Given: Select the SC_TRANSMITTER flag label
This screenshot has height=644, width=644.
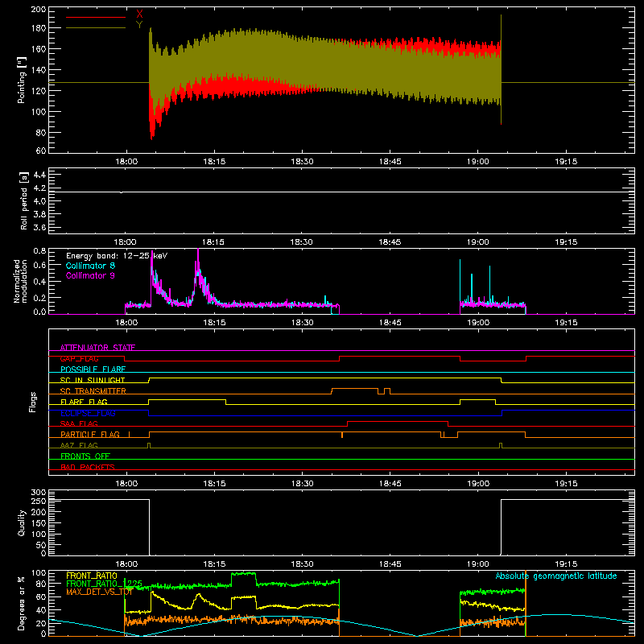Looking at the screenshot, I should (x=93, y=391).
